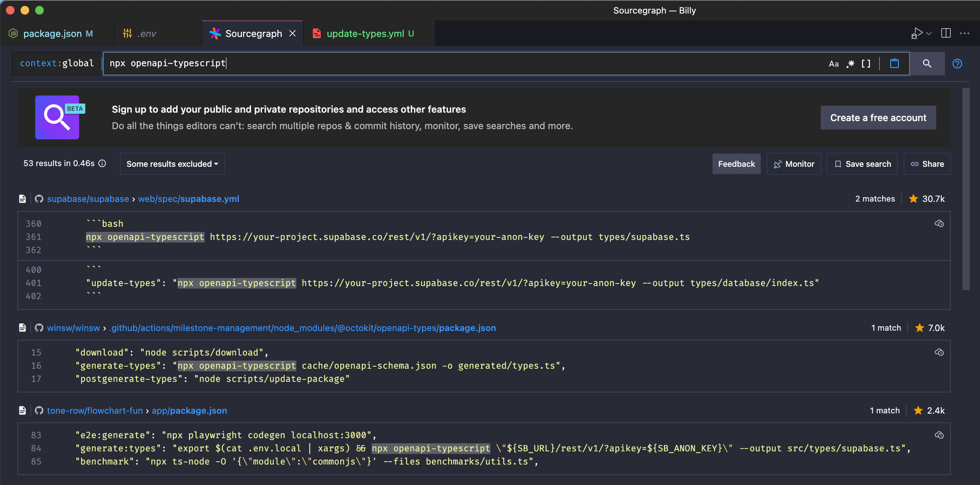Open the help question mark icon
Screen dimensions: 980x485
957,64
